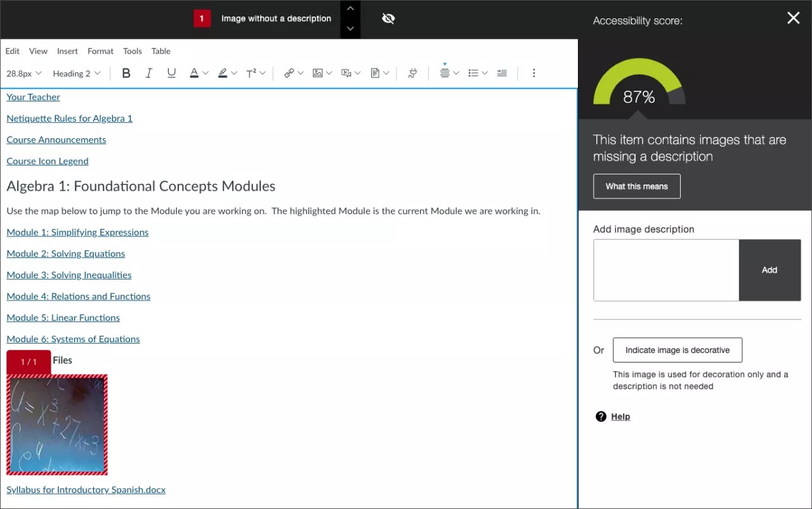Viewport: 812px width, 509px height.
Task: Toggle superscript formatting
Action: (x=252, y=73)
